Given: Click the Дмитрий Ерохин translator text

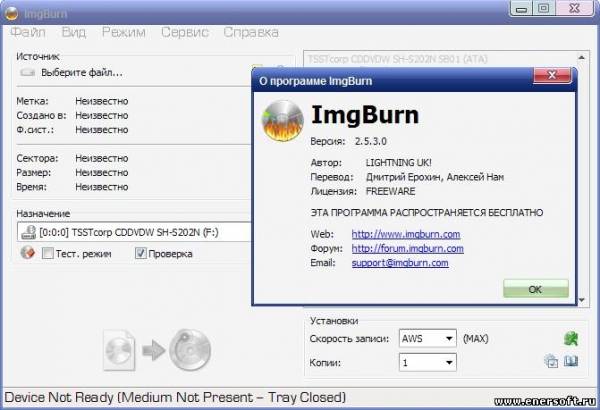Looking at the screenshot, I should point(404,177).
